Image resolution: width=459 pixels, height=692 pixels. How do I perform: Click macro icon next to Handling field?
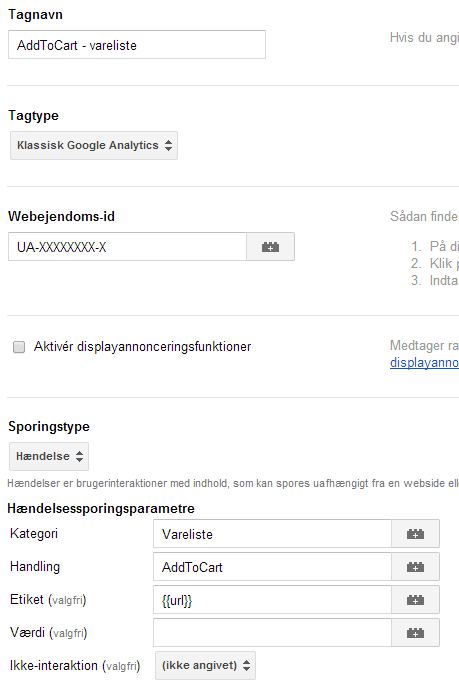pos(415,567)
